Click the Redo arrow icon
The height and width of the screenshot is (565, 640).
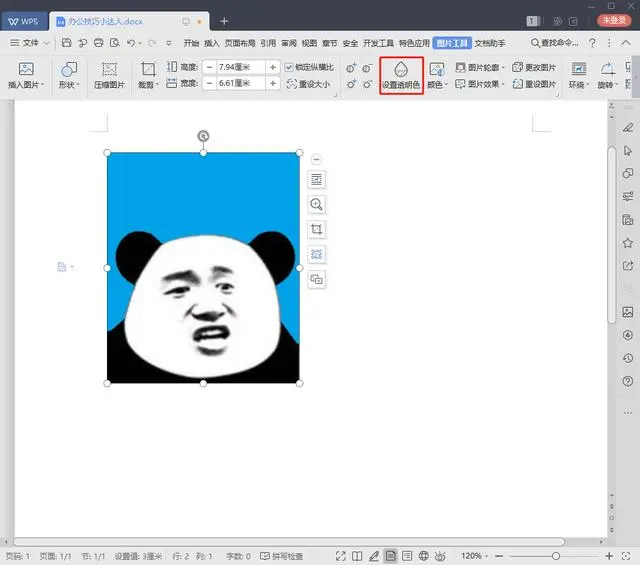click(x=152, y=42)
